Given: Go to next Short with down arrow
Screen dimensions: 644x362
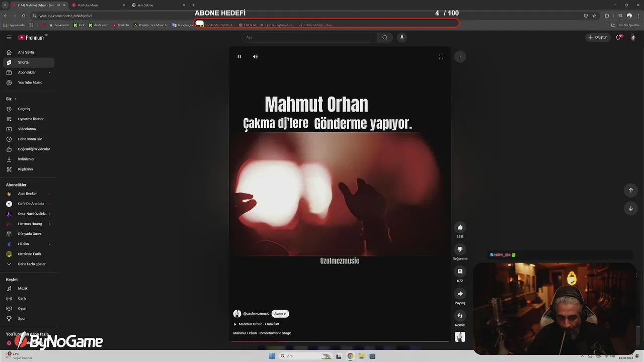Looking at the screenshot, I should click(x=630, y=208).
